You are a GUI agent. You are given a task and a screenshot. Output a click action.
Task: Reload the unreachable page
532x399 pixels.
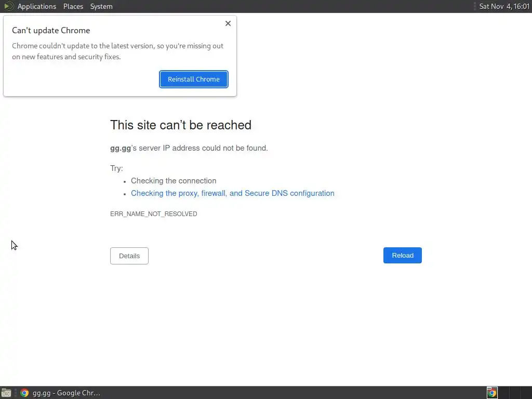tap(403, 255)
